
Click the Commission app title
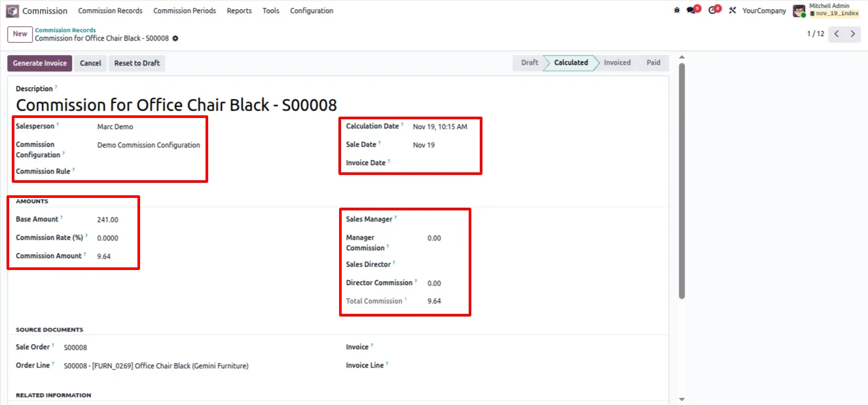45,11
